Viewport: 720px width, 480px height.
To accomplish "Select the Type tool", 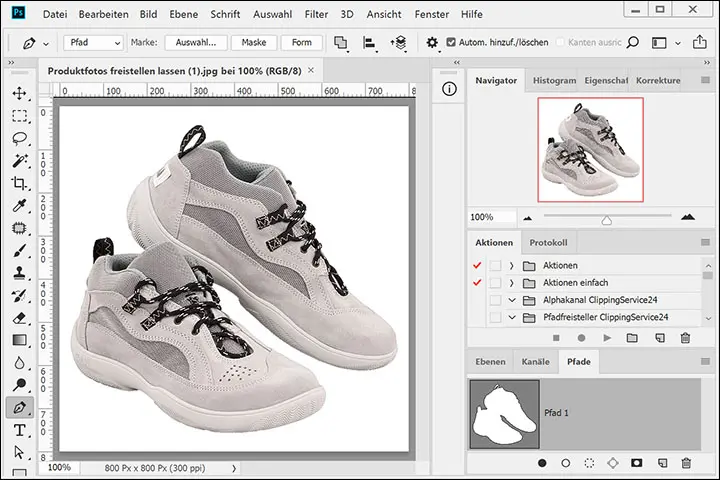I will pos(19,431).
